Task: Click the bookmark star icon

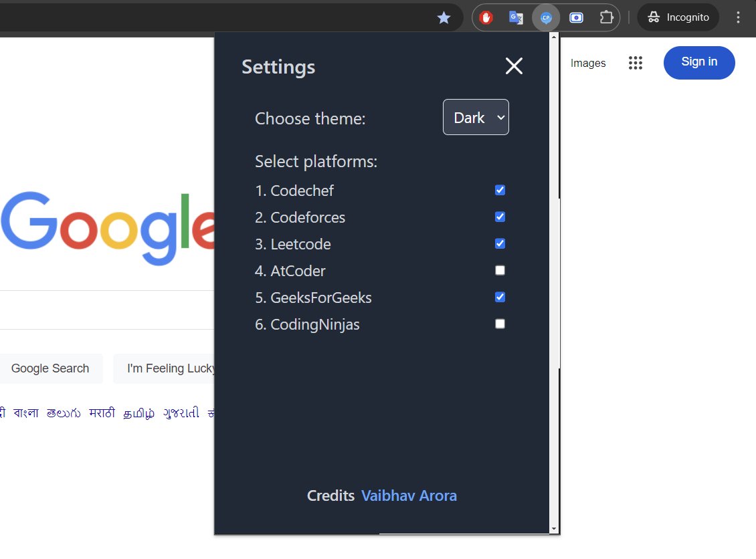Action: coord(444,18)
